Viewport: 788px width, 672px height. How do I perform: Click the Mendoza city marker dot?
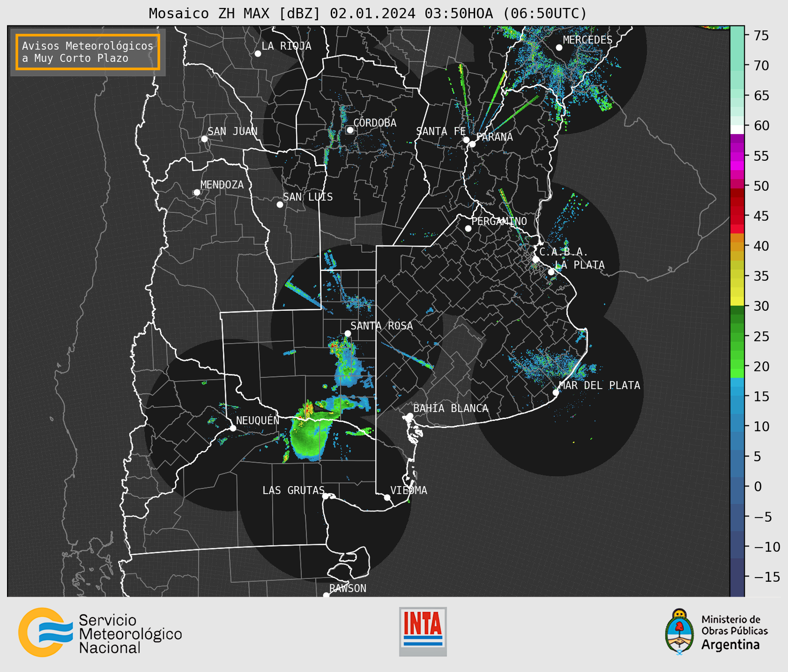(197, 193)
